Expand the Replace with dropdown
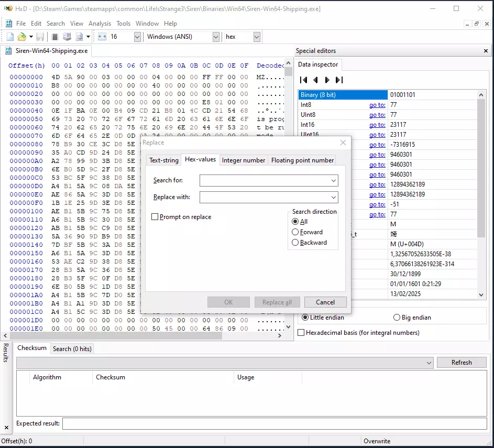Viewport: 494px width, 448px height. [x=334, y=198]
